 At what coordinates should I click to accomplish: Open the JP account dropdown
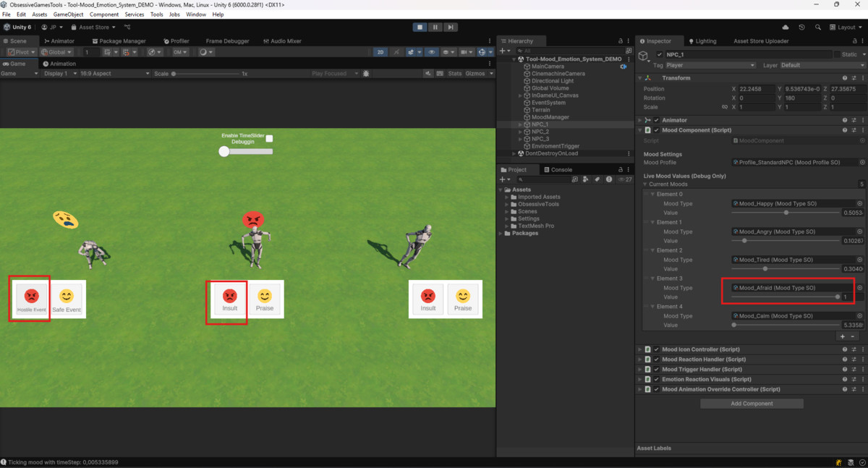click(x=52, y=27)
